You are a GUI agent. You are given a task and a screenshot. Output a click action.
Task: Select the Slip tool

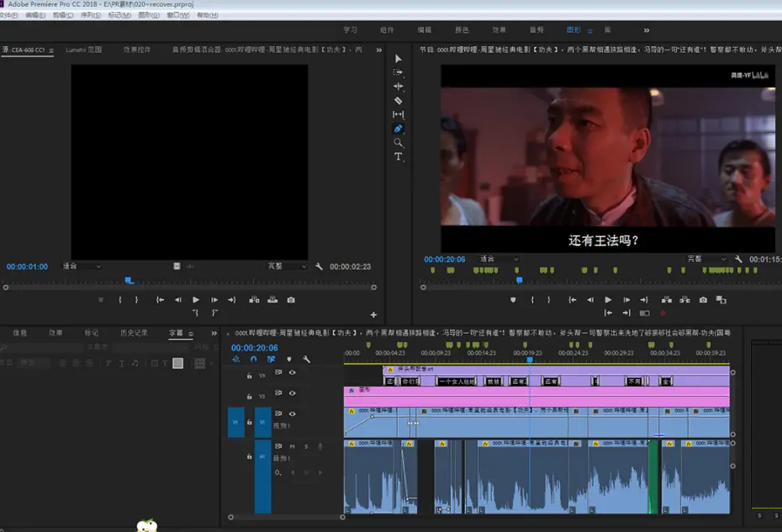[398, 114]
